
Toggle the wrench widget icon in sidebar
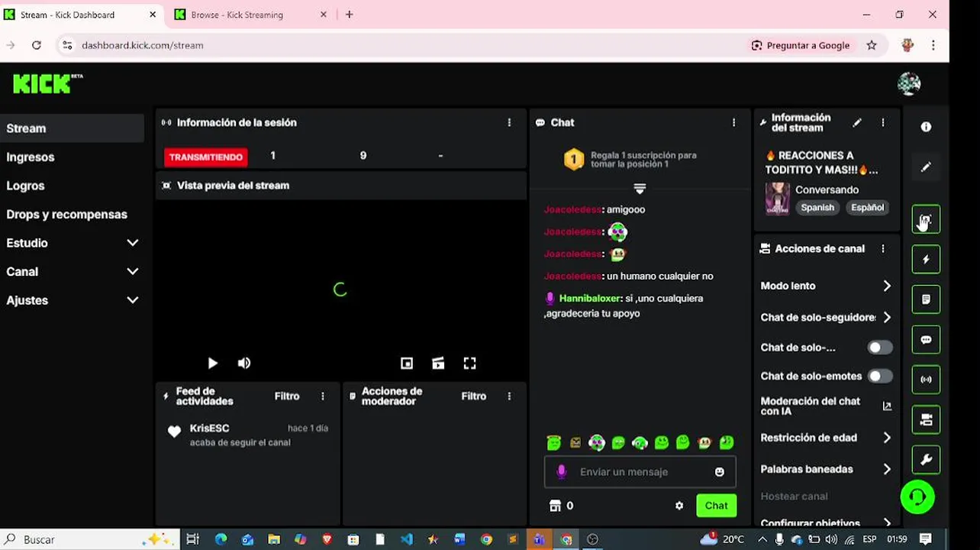pos(926,459)
